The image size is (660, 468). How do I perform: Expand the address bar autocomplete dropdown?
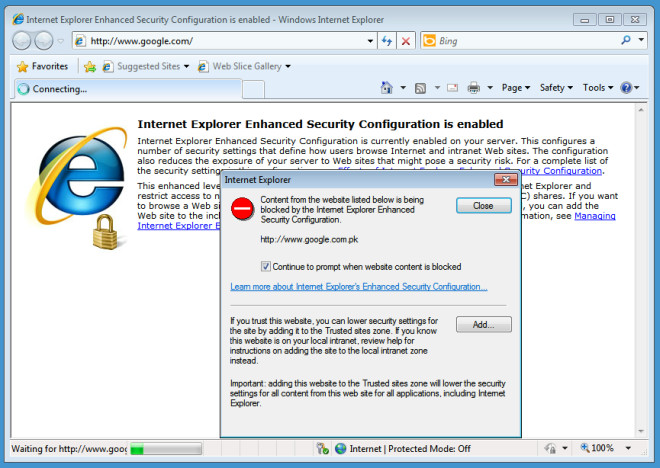pos(370,41)
